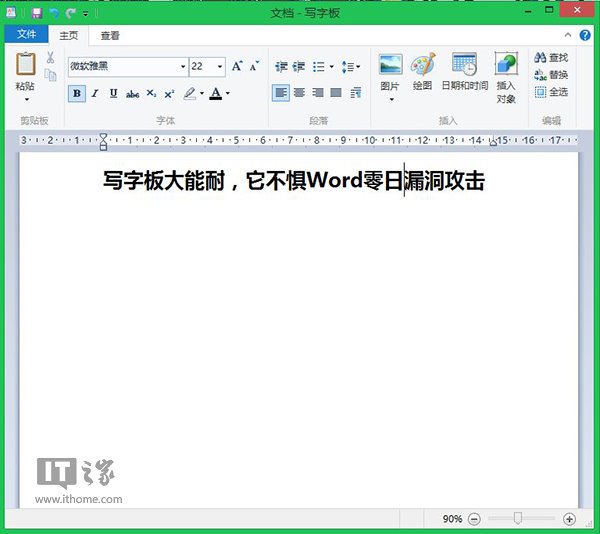Click the Select all button

[x=551, y=92]
